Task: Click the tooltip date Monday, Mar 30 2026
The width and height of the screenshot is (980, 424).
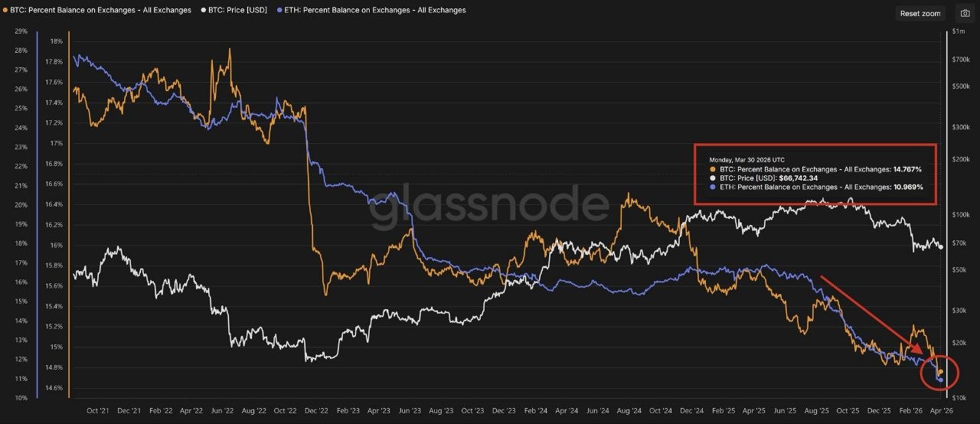Action: [x=745, y=160]
